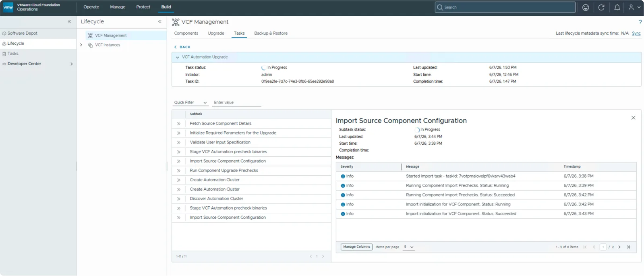Click the Task ID value text
The height and width of the screenshot is (276, 644).
click(x=297, y=81)
